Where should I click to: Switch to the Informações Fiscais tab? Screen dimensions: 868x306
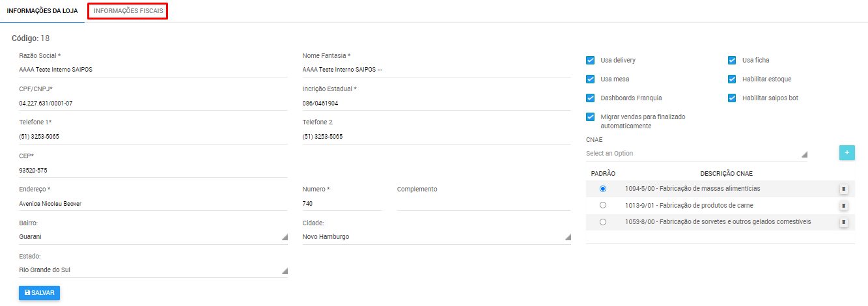[x=128, y=11]
